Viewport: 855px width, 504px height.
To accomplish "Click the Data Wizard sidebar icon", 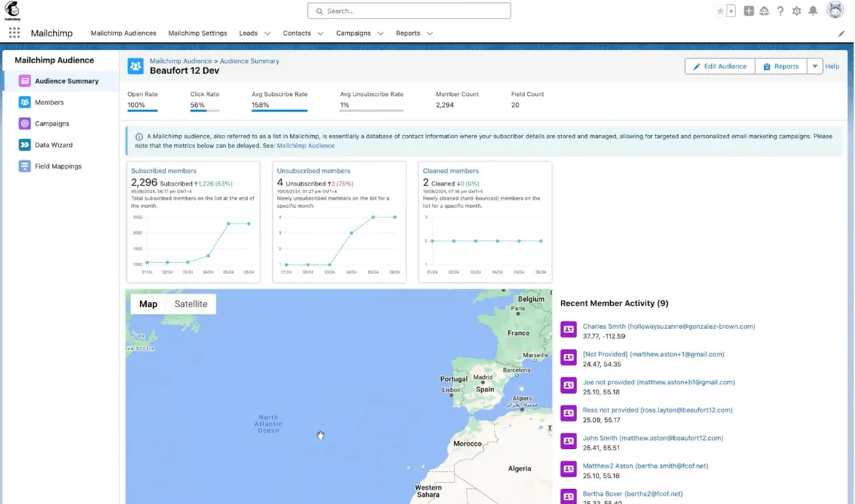I will (x=24, y=145).
